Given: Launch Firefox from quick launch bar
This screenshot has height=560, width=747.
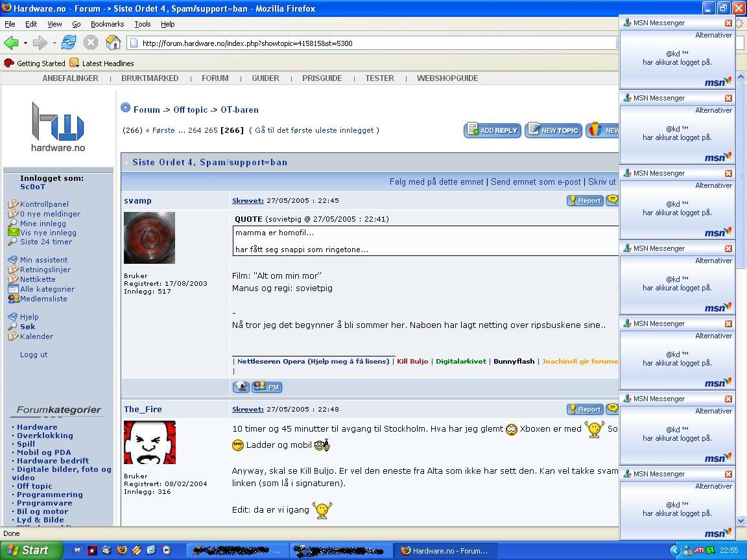Looking at the screenshot, I should coord(122,550).
